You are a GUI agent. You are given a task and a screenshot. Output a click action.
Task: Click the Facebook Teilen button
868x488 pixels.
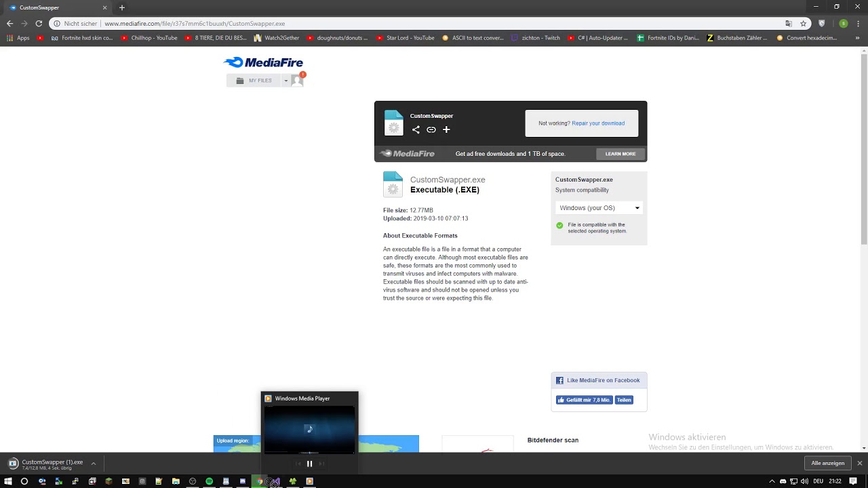tap(624, 400)
